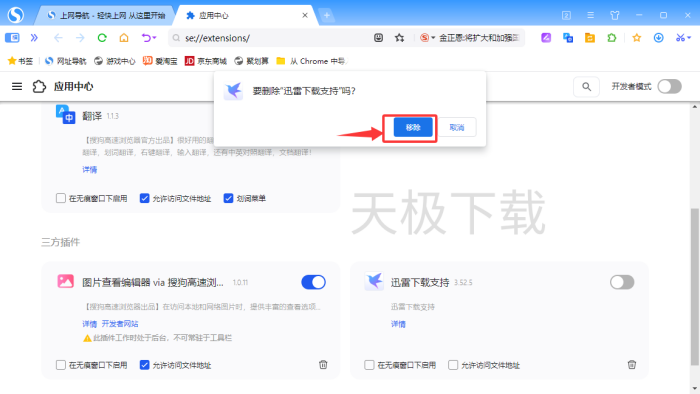Open the home page icon
Image resolution: width=700 pixels, height=394 pixels.
point(124,38)
